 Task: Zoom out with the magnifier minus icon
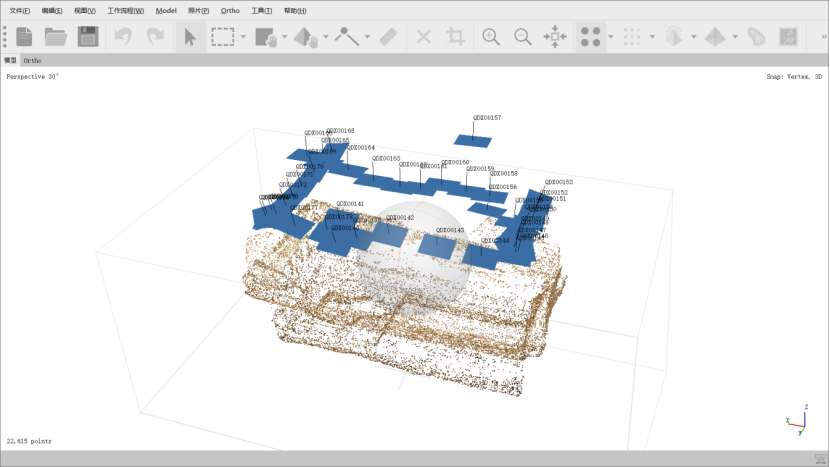click(522, 37)
